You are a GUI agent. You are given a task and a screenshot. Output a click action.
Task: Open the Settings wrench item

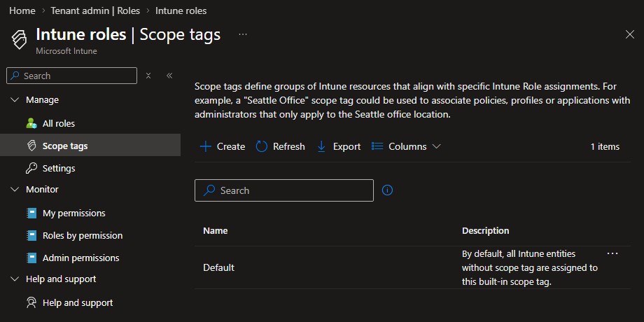pos(58,168)
